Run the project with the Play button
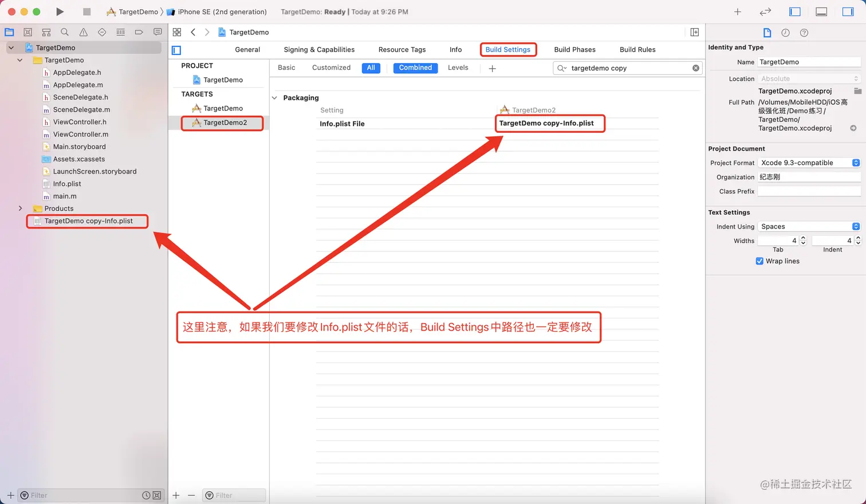 pos(60,11)
